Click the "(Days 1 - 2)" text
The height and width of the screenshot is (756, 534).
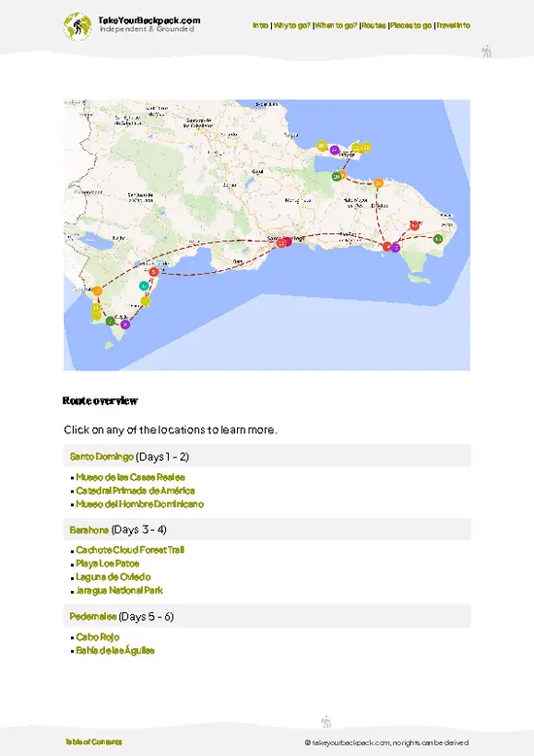coord(162,457)
